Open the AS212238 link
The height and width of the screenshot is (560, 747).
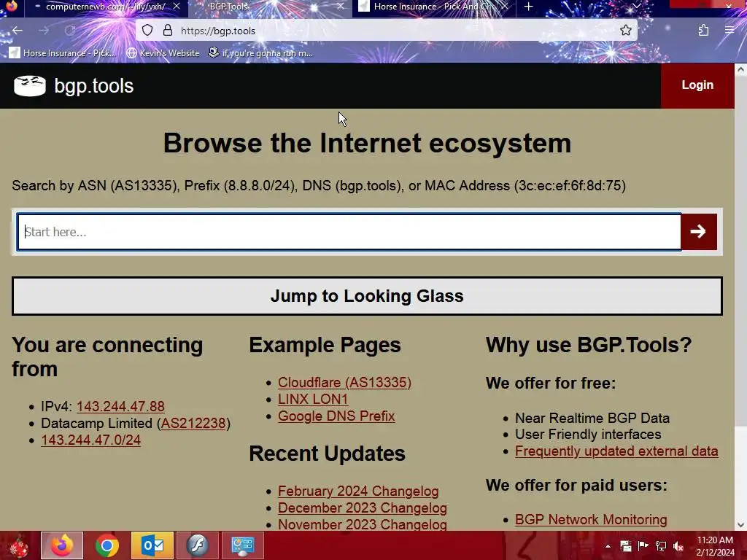pos(193,423)
